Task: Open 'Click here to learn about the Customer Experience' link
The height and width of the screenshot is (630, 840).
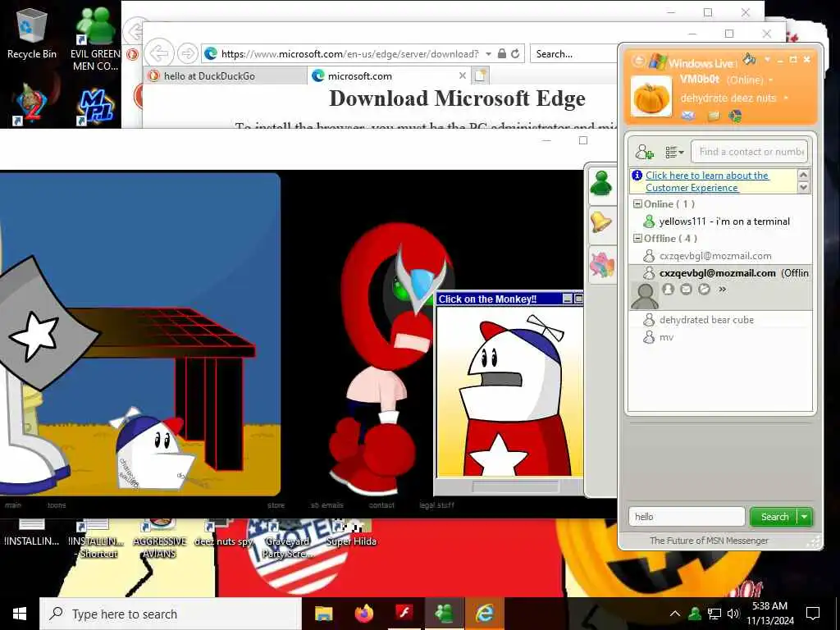Action: 707,181
